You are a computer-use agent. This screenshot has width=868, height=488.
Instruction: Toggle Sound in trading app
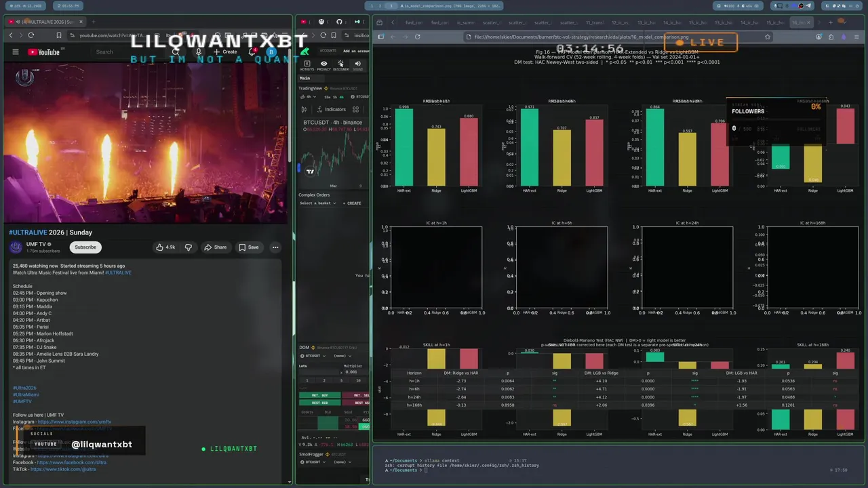[357, 66]
